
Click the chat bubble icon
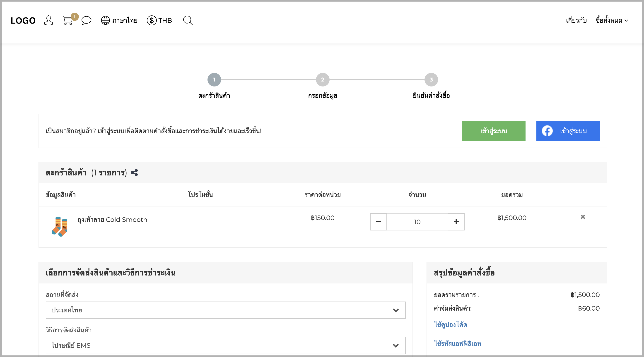(x=87, y=20)
